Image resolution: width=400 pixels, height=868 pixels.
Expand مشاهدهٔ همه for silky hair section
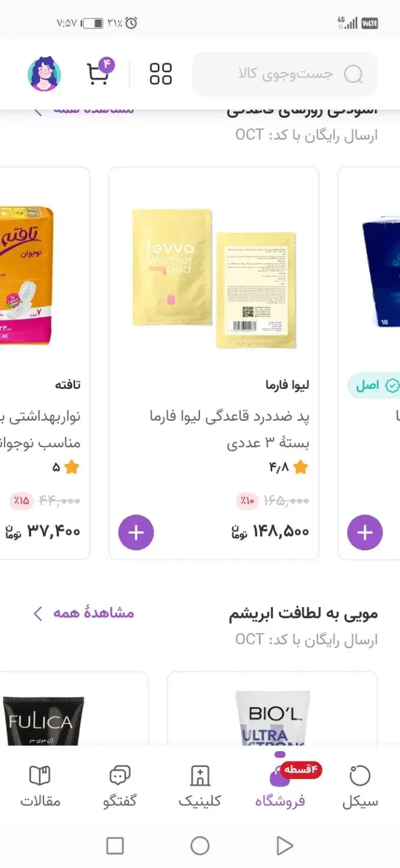pos(83,613)
